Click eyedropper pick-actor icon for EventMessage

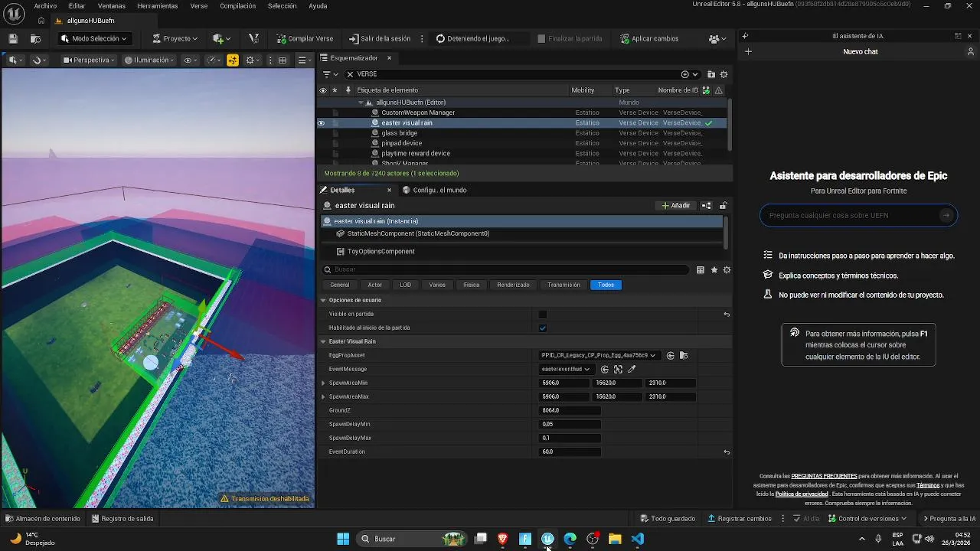[632, 369]
